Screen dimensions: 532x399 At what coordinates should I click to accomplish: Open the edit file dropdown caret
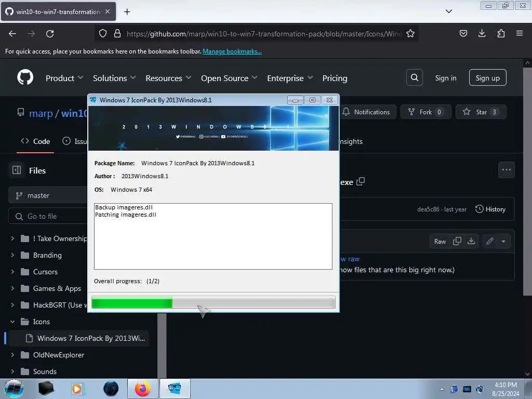[x=503, y=241]
